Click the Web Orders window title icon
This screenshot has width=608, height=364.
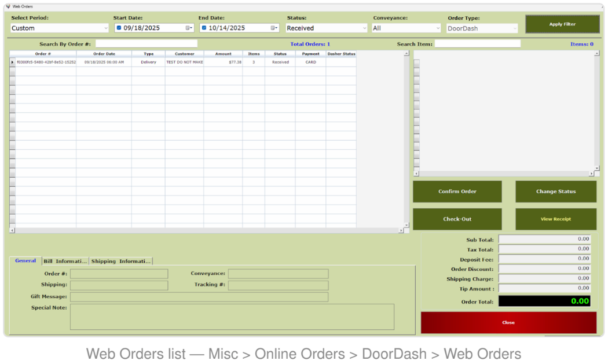pyautogui.click(x=8, y=6)
